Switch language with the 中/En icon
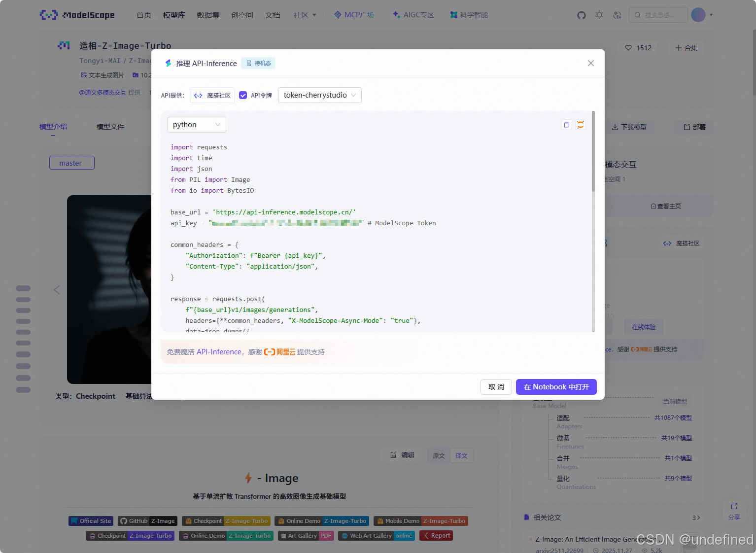 (x=617, y=15)
